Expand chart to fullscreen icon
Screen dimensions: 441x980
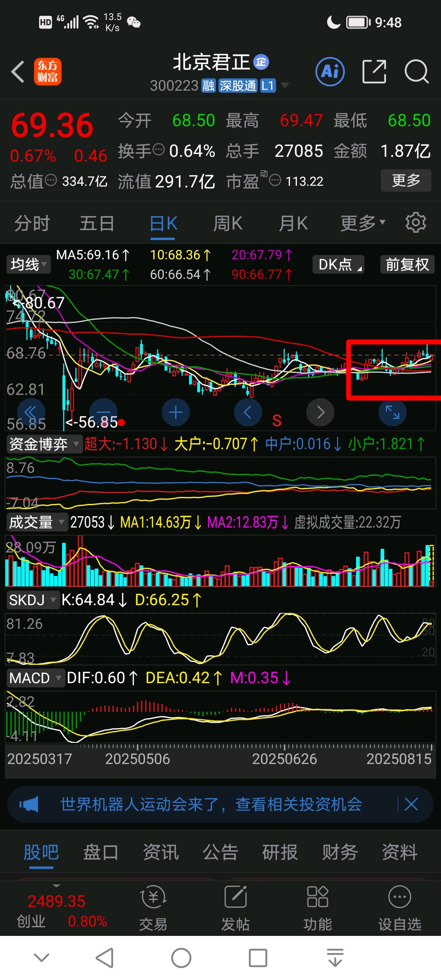[392, 412]
